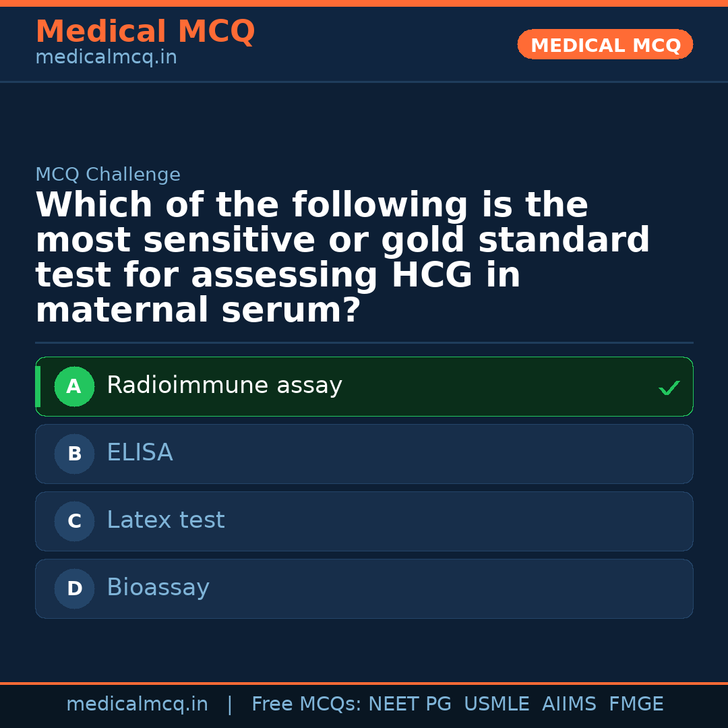The width and height of the screenshot is (728, 728).
Task: Click the circular D badge icon
Action: 74,588
